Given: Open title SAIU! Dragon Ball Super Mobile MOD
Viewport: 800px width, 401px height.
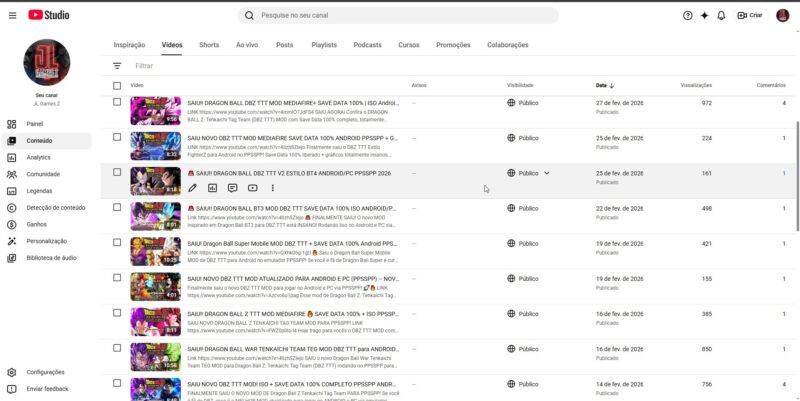Looking at the screenshot, I should pyautogui.click(x=293, y=244).
